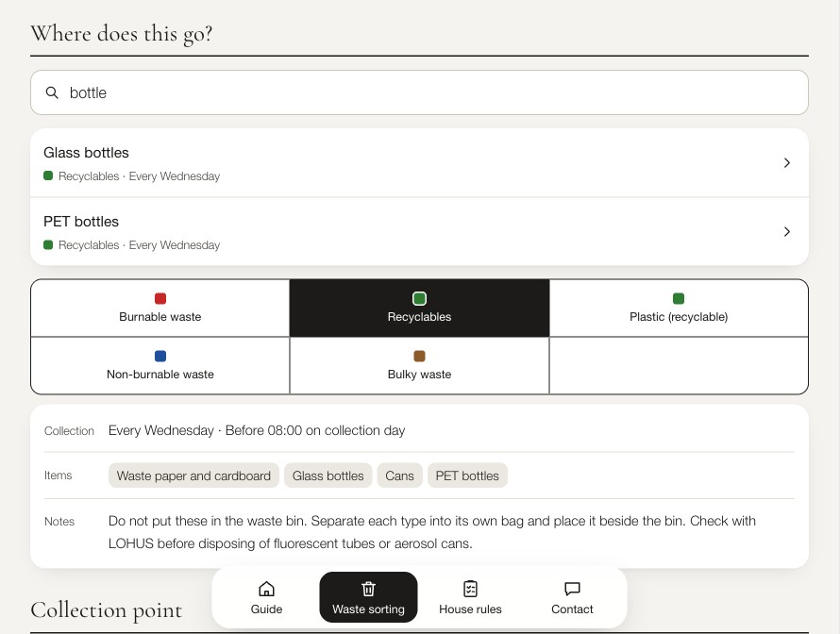Image resolution: width=840 pixels, height=634 pixels.
Task: Click the search magnifier icon
Action: [x=52, y=92]
